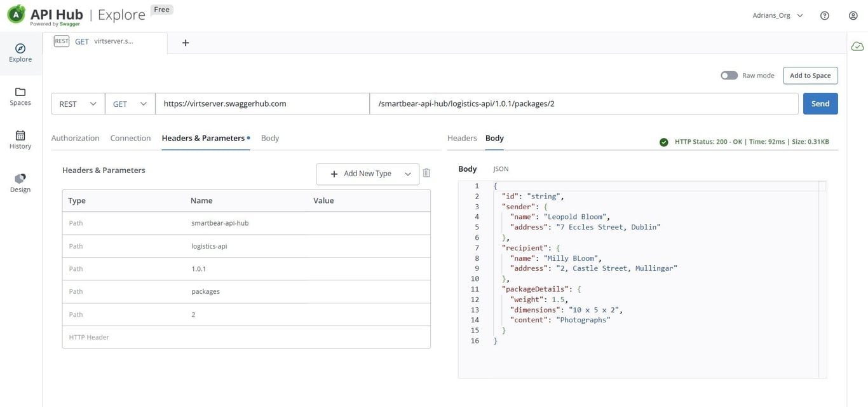Click the API Hub logo icon

[16, 14]
